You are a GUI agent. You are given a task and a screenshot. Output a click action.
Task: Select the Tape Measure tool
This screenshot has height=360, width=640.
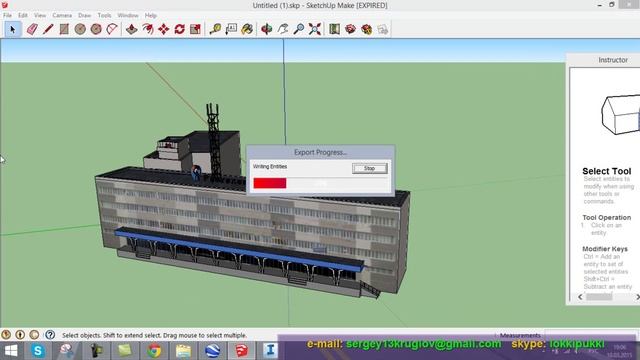point(215,29)
